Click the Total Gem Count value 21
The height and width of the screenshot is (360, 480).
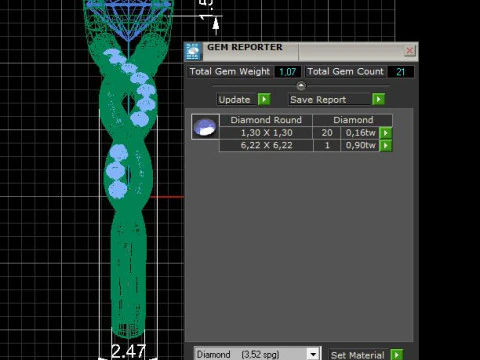[x=400, y=72]
